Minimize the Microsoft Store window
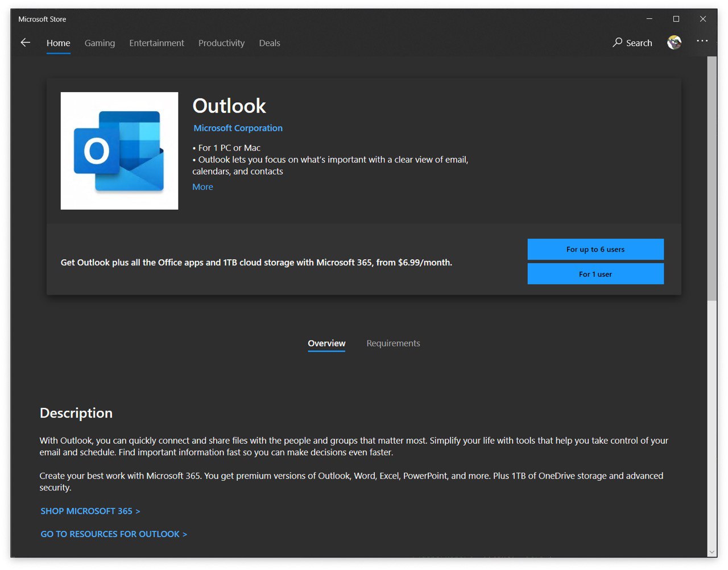 pos(650,19)
